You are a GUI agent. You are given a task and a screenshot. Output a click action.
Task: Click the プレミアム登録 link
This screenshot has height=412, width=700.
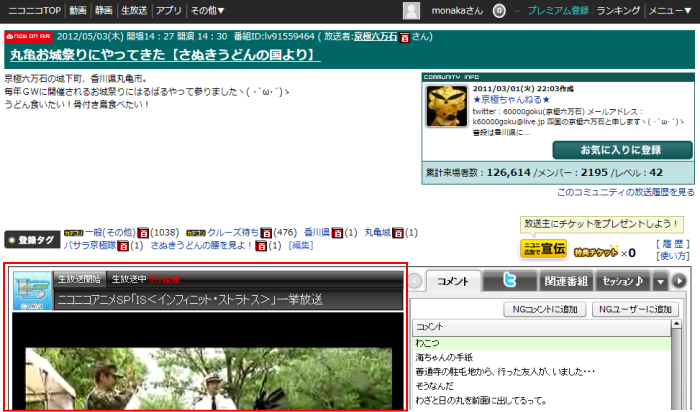[557, 10]
